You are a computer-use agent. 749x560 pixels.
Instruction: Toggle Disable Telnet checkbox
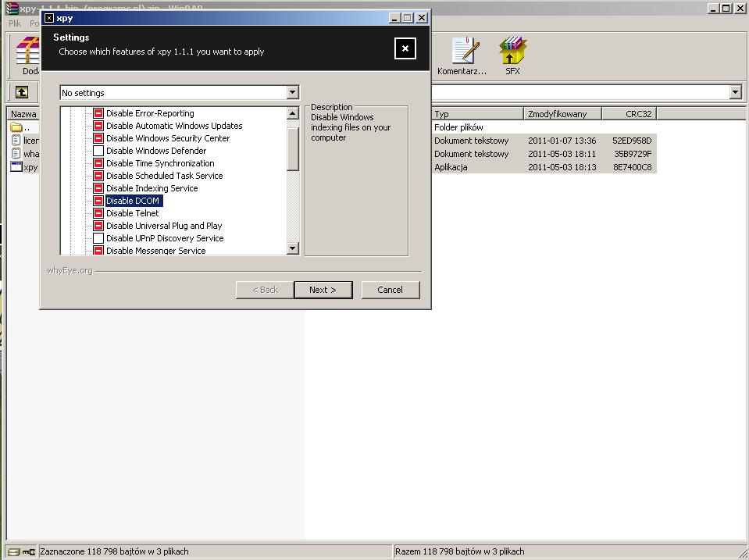[x=98, y=213]
